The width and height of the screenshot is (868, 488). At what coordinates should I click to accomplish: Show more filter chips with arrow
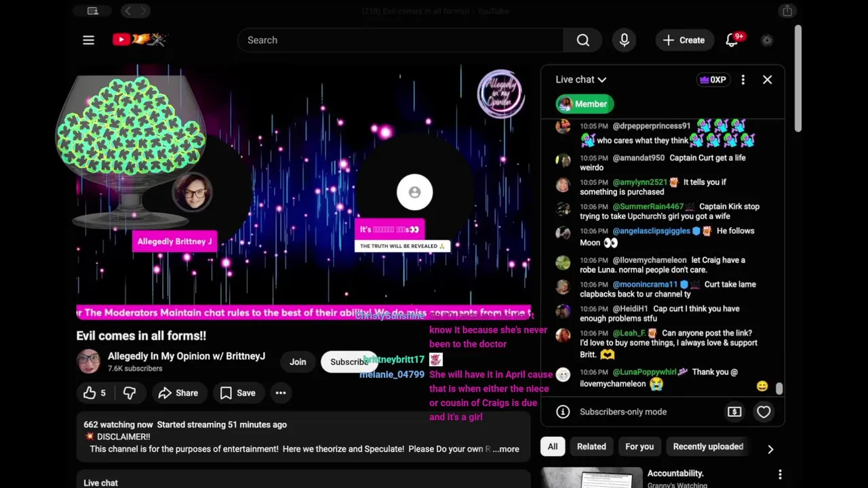[770, 449]
